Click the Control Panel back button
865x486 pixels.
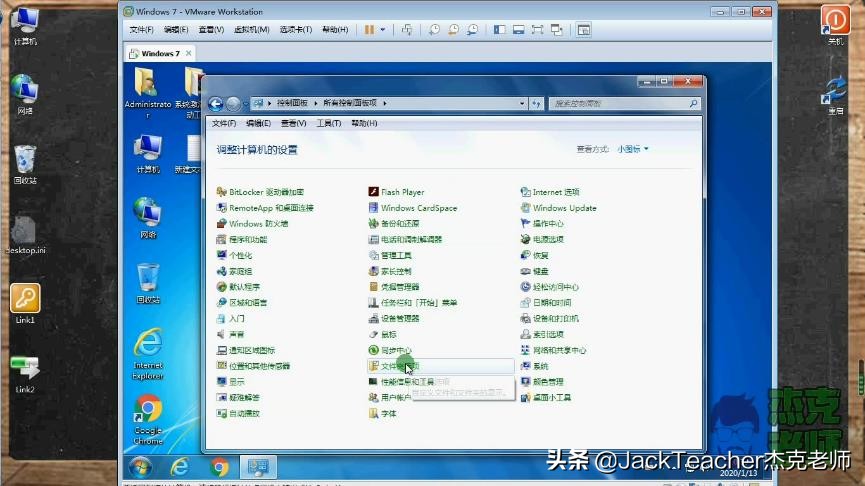(216, 103)
